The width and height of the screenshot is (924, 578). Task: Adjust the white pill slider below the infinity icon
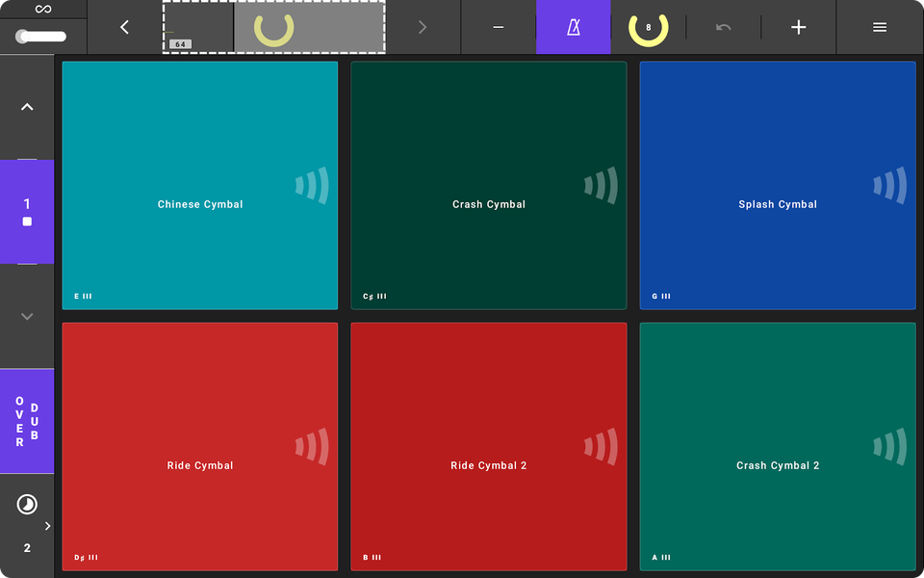click(x=42, y=36)
